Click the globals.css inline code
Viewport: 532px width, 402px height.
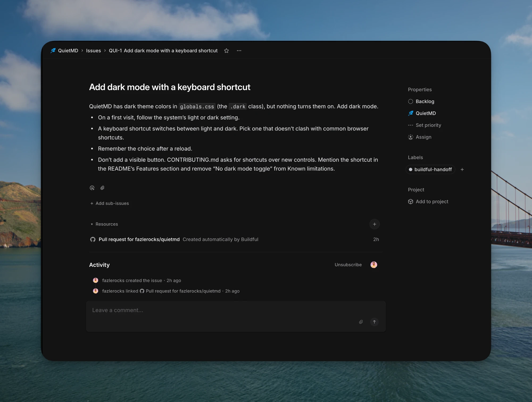197,107
